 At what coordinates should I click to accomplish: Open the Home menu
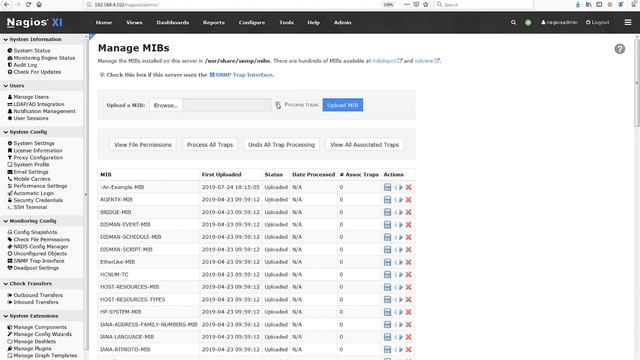click(104, 22)
